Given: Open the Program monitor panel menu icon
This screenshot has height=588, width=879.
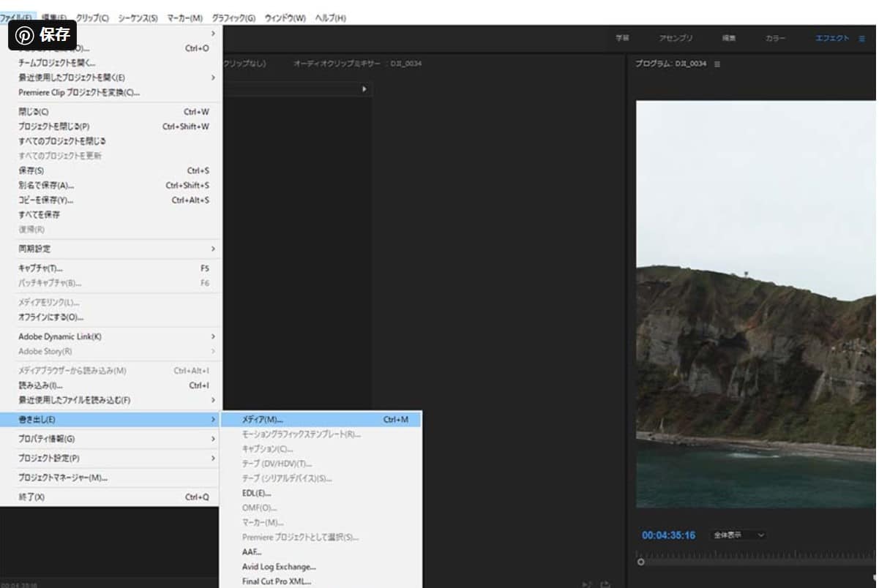Looking at the screenshot, I should coord(717,64).
